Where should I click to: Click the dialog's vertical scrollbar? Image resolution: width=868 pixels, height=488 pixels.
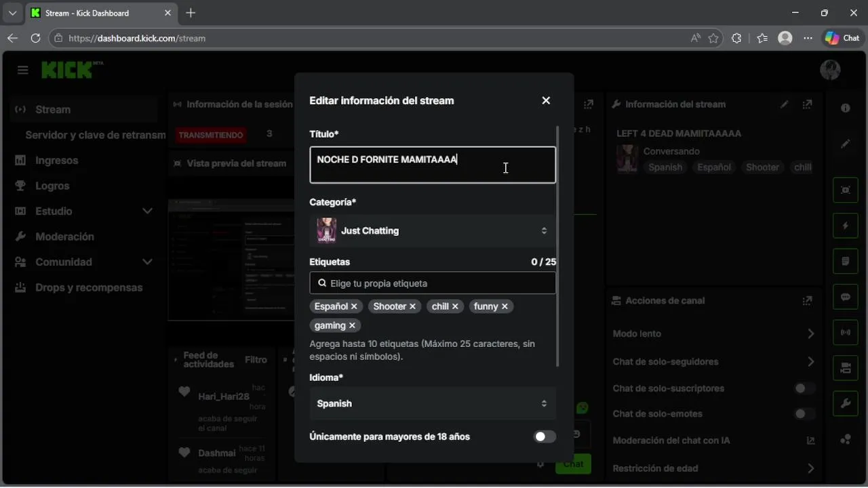(x=558, y=245)
